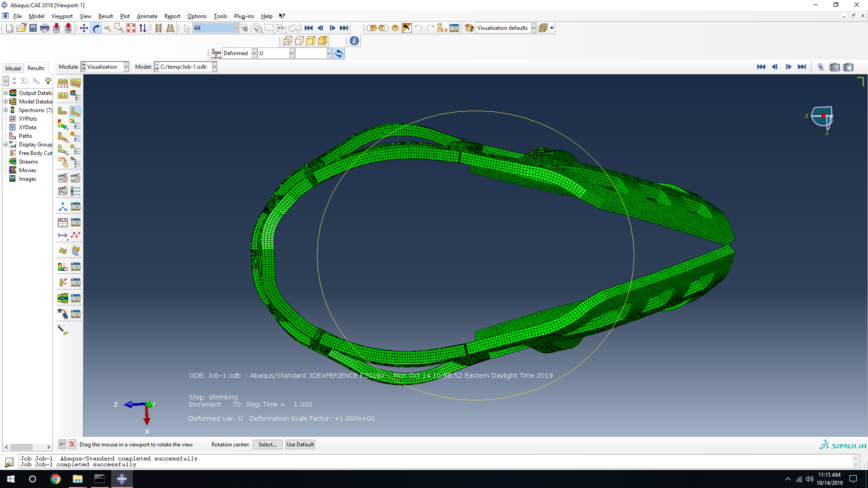Image resolution: width=868 pixels, height=488 pixels.
Task: Select the Pan View tool
Action: coord(84,28)
